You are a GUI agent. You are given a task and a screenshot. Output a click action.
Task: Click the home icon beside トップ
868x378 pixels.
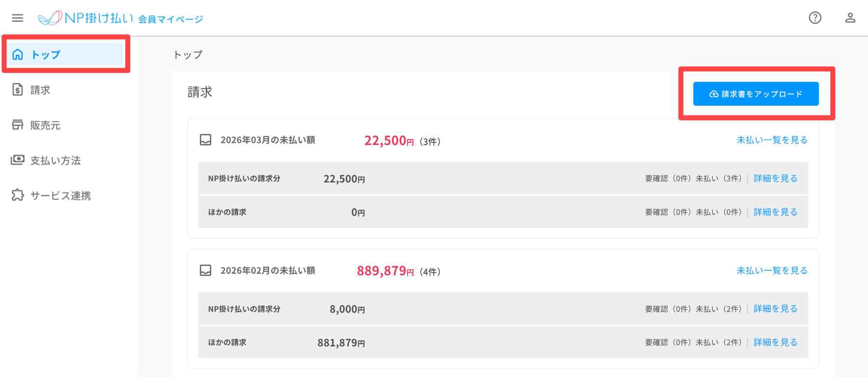click(x=18, y=55)
